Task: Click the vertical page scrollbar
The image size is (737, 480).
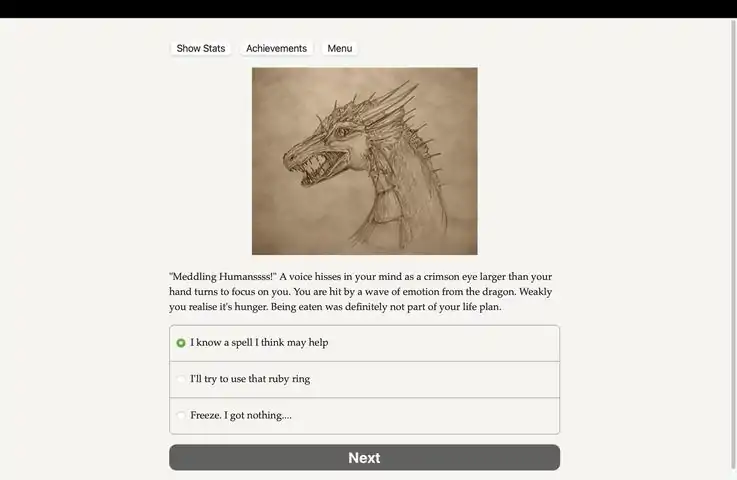Action: click(733, 244)
